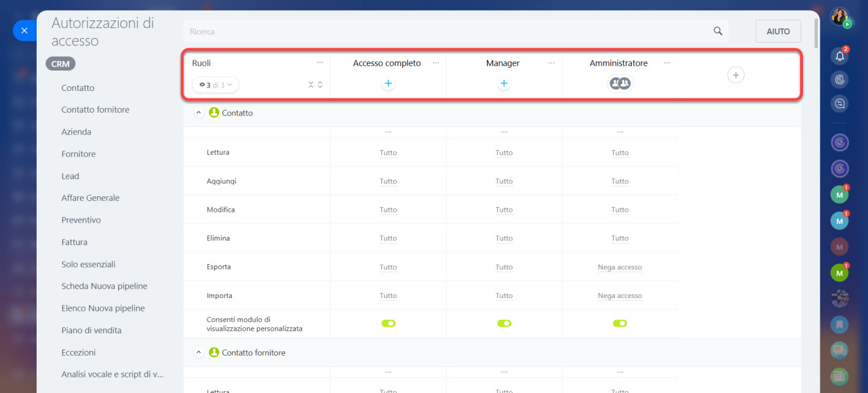Open Manager role options dots

click(x=551, y=62)
